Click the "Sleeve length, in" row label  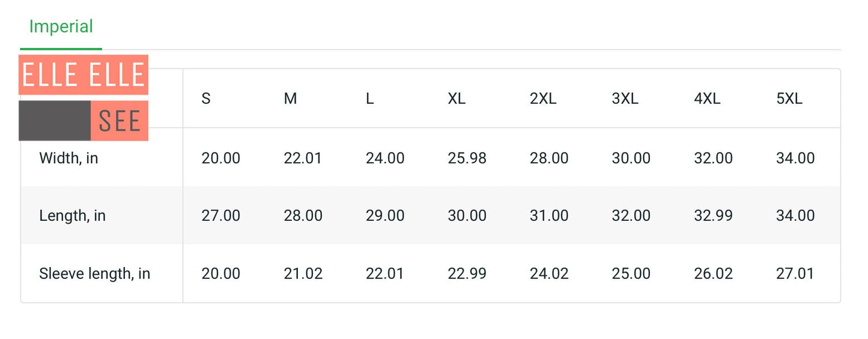point(94,274)
